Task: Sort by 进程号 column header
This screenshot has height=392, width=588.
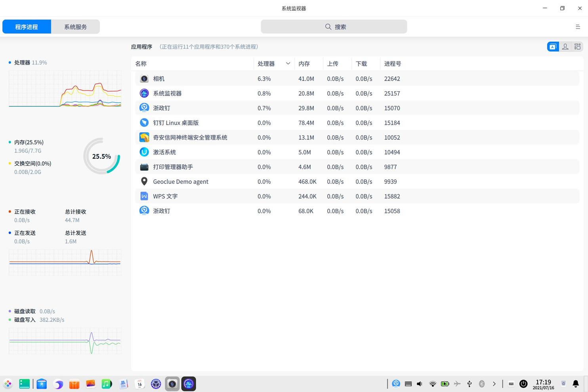Action: (392, 63)
